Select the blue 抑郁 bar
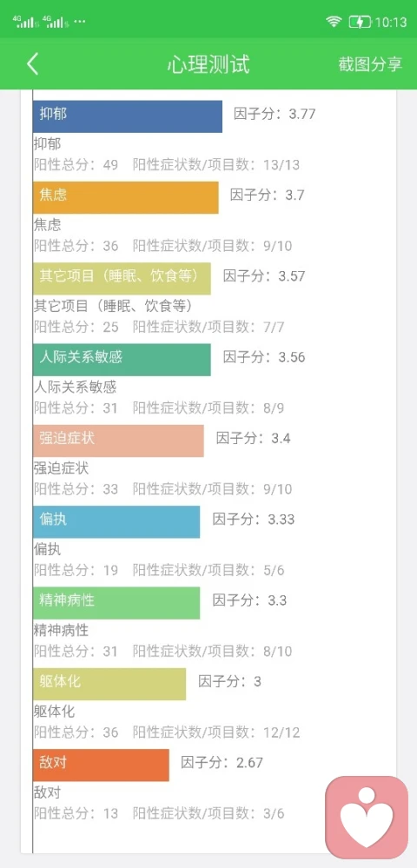417x868 pixels. 128,116
